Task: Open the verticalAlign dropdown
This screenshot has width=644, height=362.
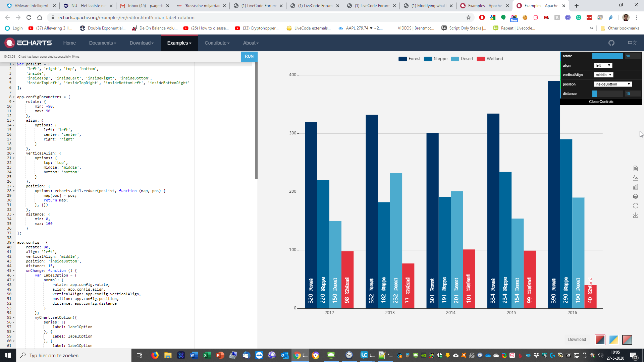Action: click(603, 75)
